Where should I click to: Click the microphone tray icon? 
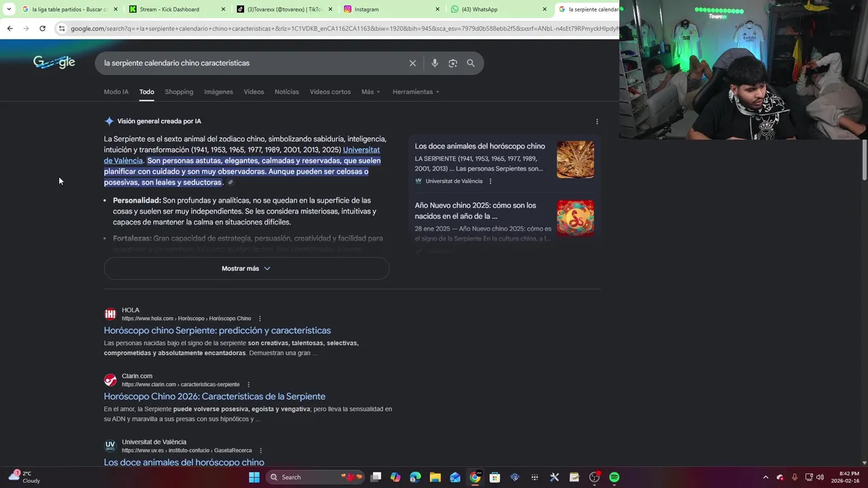[794, 477]
